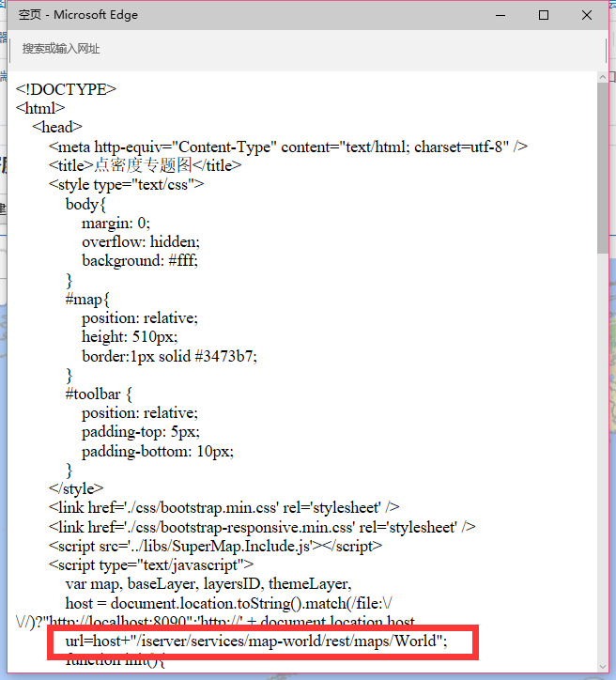Click the 'margin: 0;' line
Viewport: 616px width, 680px height.
click(115, 223)
